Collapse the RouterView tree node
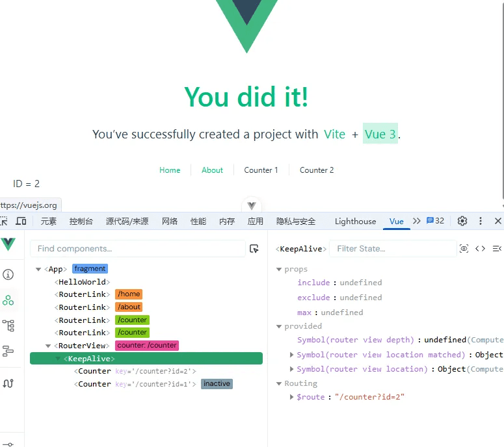The height and width of the screenshot is (447, 504). point(48,346)
